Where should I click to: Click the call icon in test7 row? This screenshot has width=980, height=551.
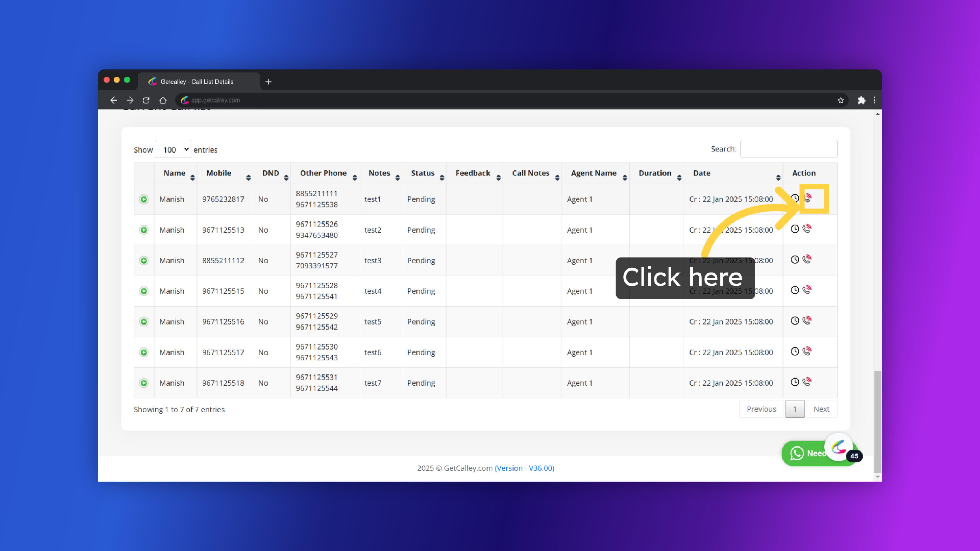point(806,382)
